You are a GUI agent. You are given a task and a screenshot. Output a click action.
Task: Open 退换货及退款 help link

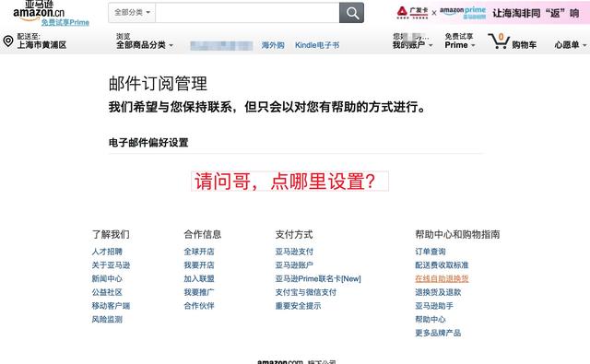[438, 292]
